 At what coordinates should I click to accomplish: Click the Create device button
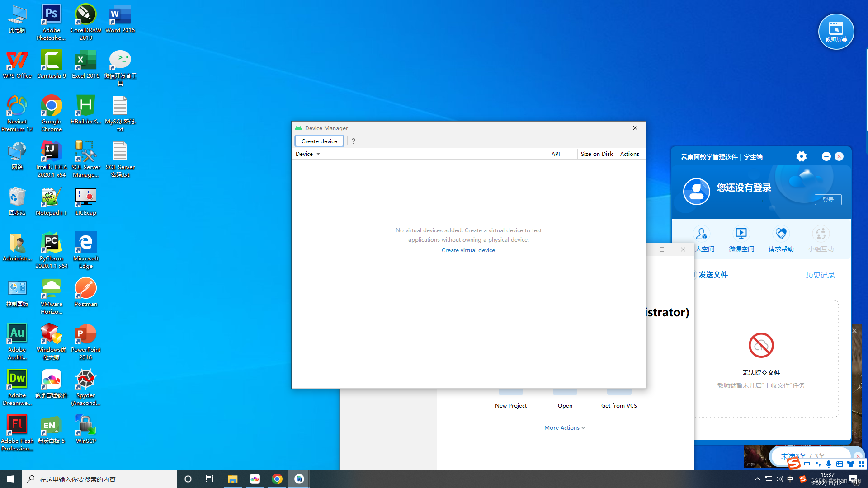pos(319,141)
